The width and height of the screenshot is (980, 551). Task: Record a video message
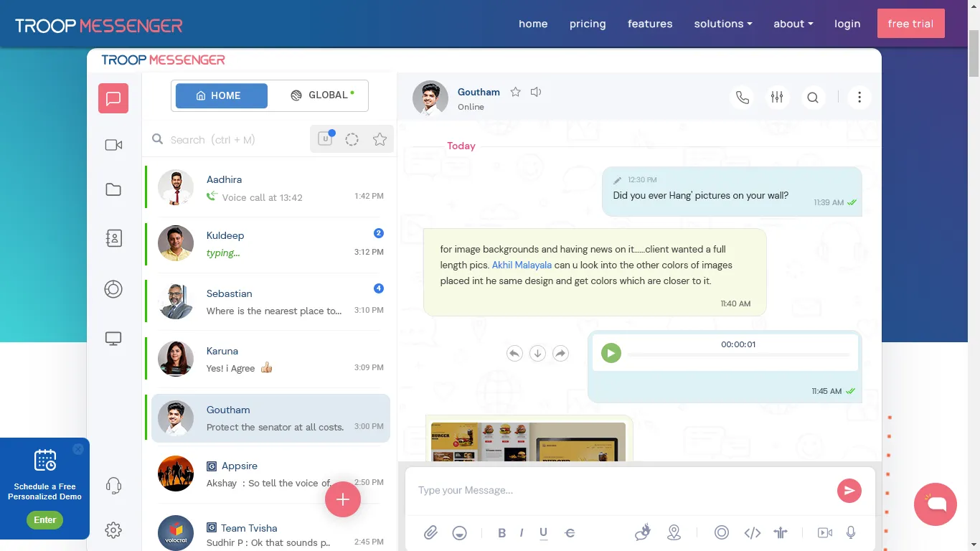coord(825,532)
